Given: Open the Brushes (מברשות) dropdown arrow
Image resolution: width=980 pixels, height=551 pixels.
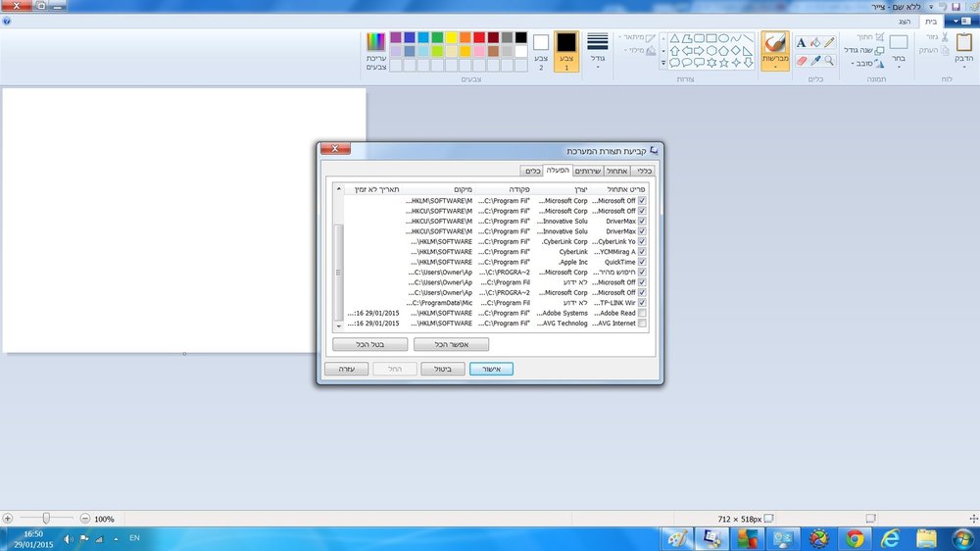Looking at the screenshot, I should (775, 67).
